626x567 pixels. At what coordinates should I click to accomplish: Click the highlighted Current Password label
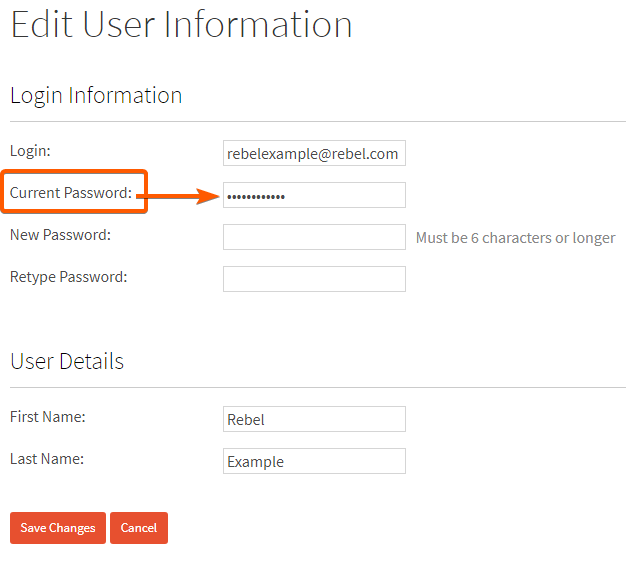point(71,192)
